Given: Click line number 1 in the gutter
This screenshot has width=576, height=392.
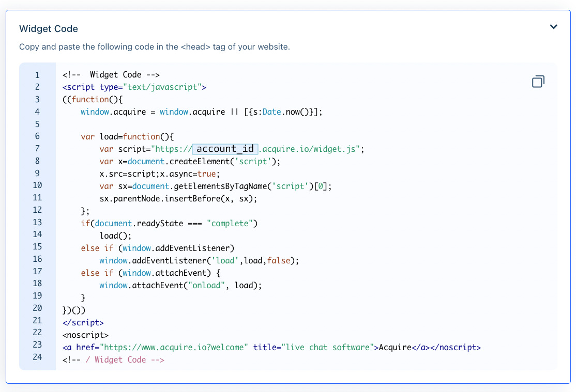Looking at the screenshot, I should pos(37,75).
